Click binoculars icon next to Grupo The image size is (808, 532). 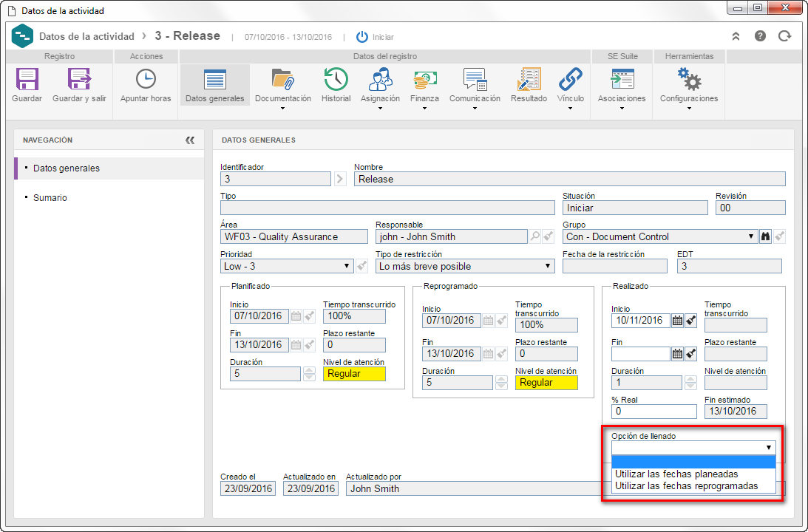coord(765,236)
